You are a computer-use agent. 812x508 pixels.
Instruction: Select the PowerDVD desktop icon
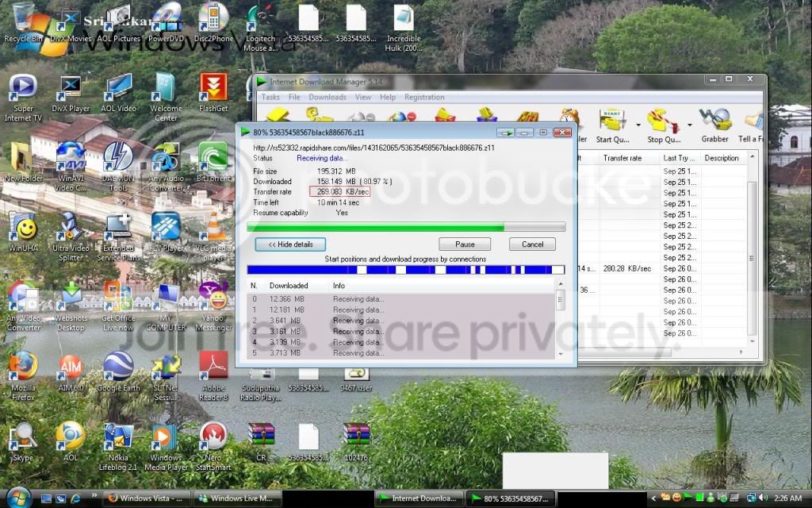pos(167,22)
